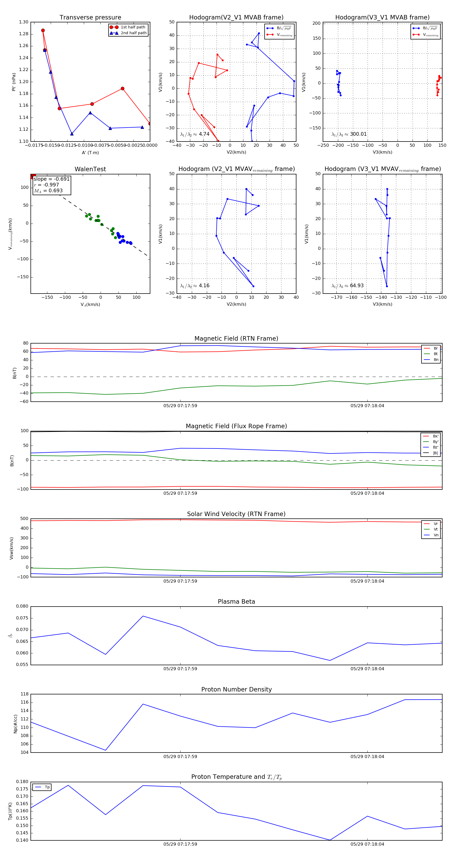This screenshot has height=868, width=473.
Task: Click 'Hodogram (V2_V1 MVAV remaining frame)' title
Action: click(x=236, y=169)
